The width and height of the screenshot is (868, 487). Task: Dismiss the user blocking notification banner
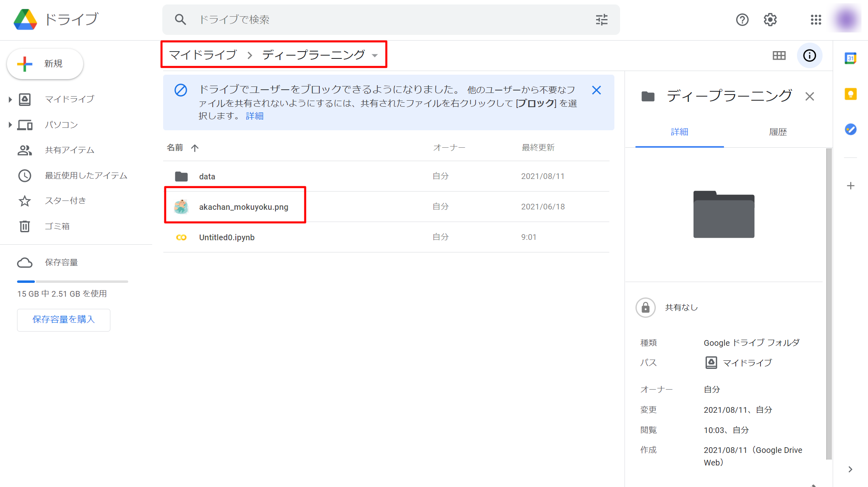pos(596,90)
